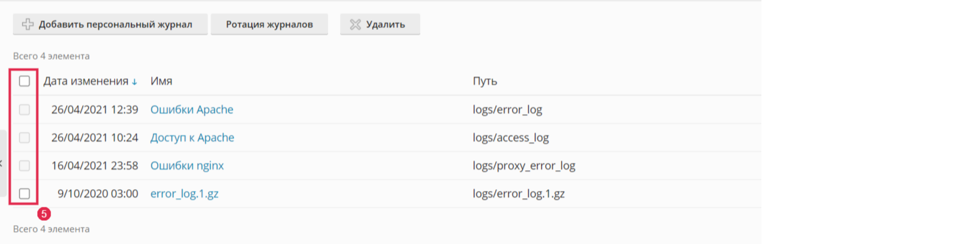The height and width of the screenshot is (244, 980).
Task: Sort the table by Путь column
Action: 485,81
